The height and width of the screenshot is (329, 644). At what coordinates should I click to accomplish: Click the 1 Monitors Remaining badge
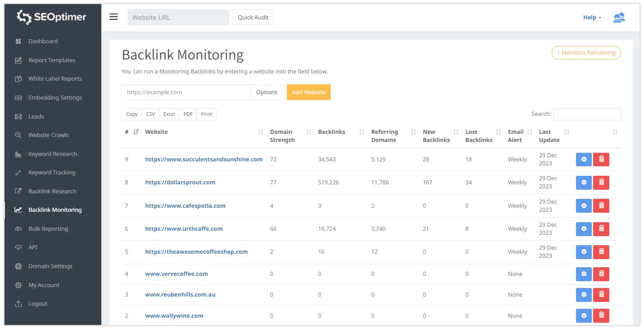click(586, 53)
